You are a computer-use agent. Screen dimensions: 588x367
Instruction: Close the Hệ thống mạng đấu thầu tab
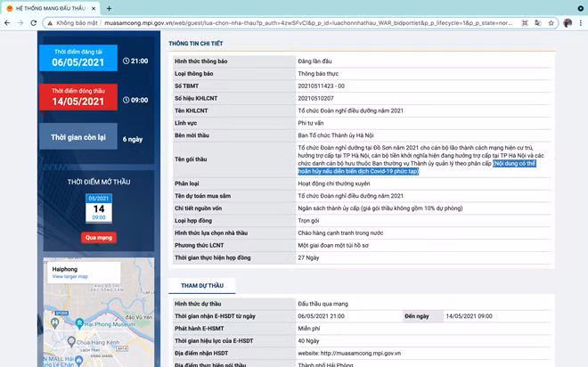click(94, 8)
